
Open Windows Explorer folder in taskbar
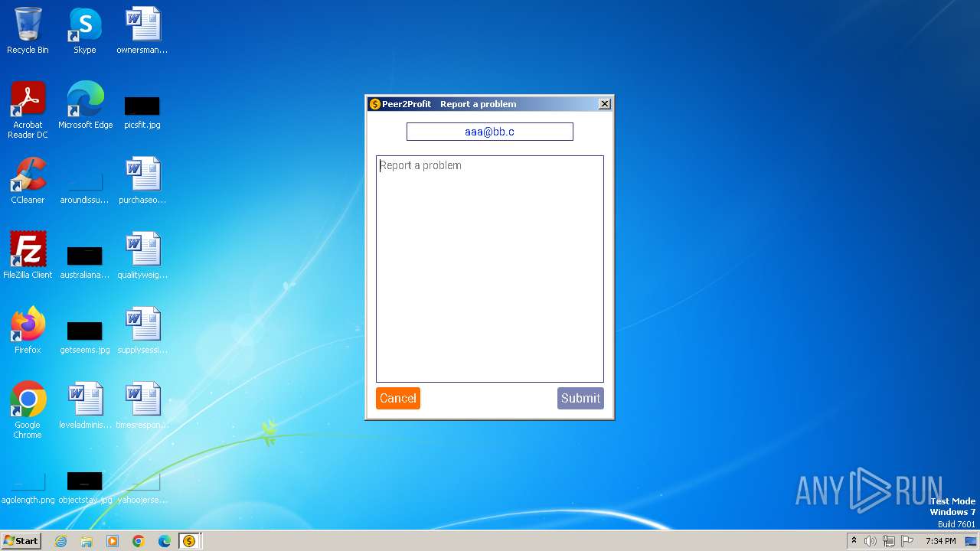click(x=87, y=541)
